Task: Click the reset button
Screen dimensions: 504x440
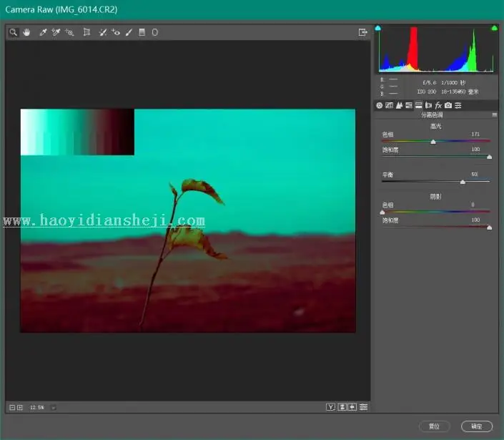Action: pos(434,426)
